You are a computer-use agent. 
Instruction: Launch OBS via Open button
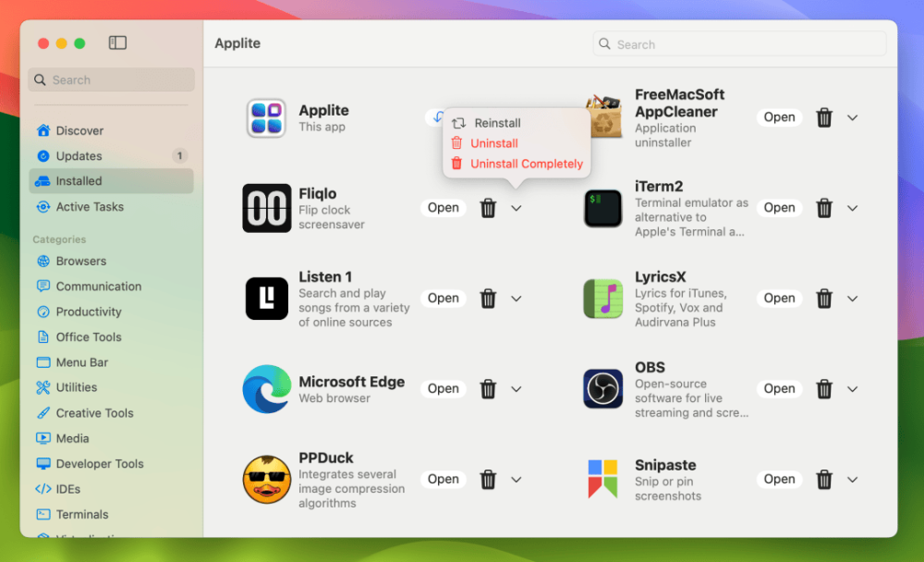coord(779,388)
